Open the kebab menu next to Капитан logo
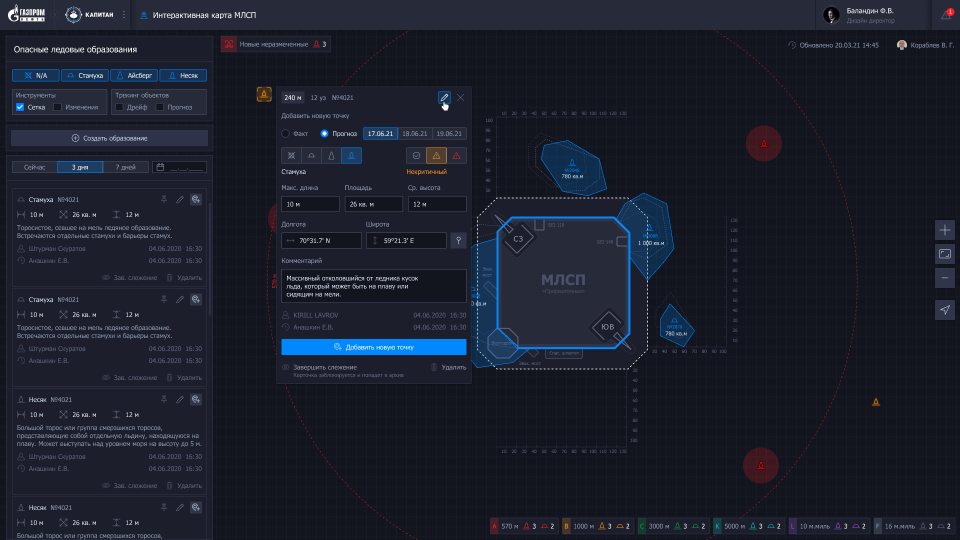 (x=124, y=15)
